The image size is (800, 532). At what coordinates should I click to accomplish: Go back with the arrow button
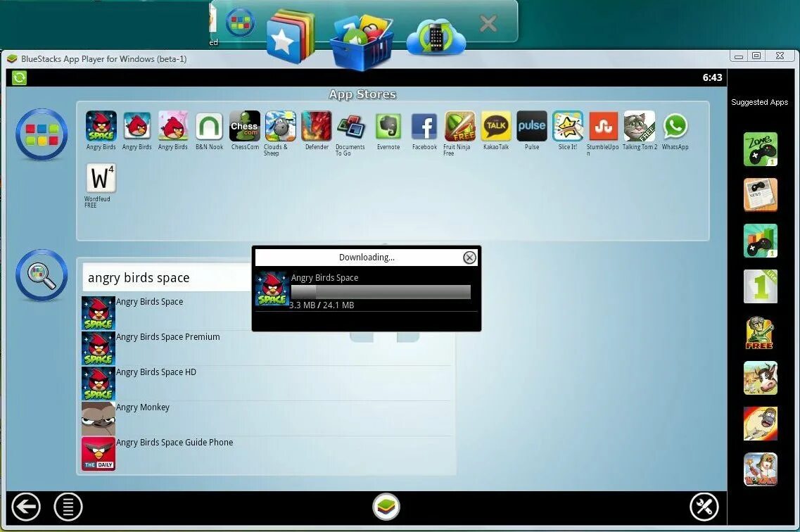click(25, 507)
